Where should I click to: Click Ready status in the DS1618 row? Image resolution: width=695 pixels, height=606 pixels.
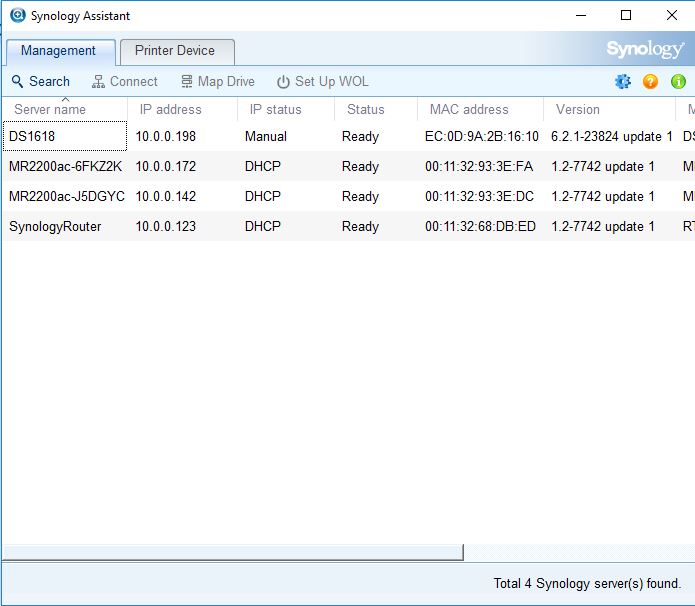[360, 137]
